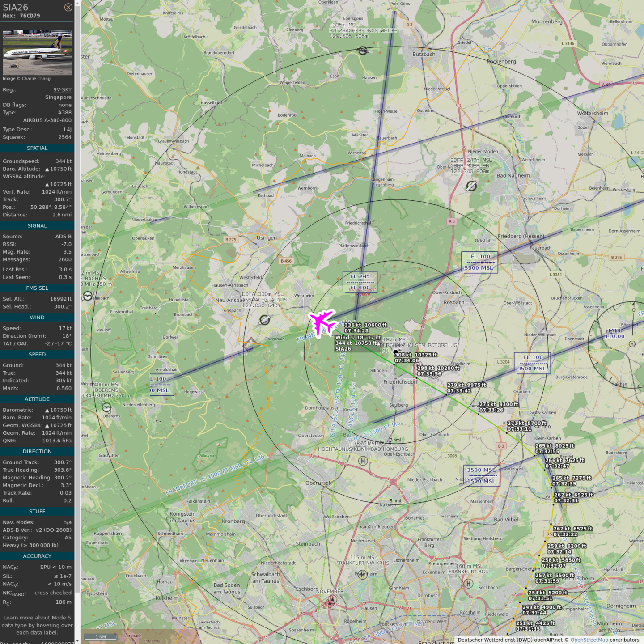Click the FL 100 / 4500 MSL airspace label
Viewport: 644px width, 644px height.
pos(532,363)
